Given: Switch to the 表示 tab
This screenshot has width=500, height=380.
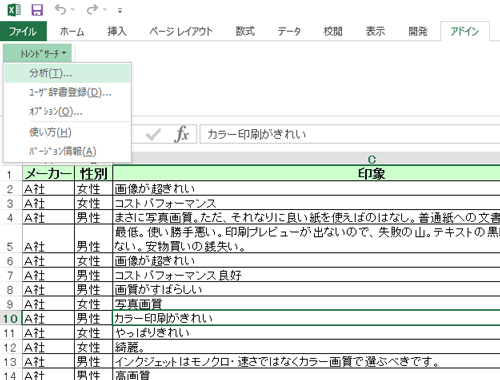Looking at the screenshot, I should (375, 31).
